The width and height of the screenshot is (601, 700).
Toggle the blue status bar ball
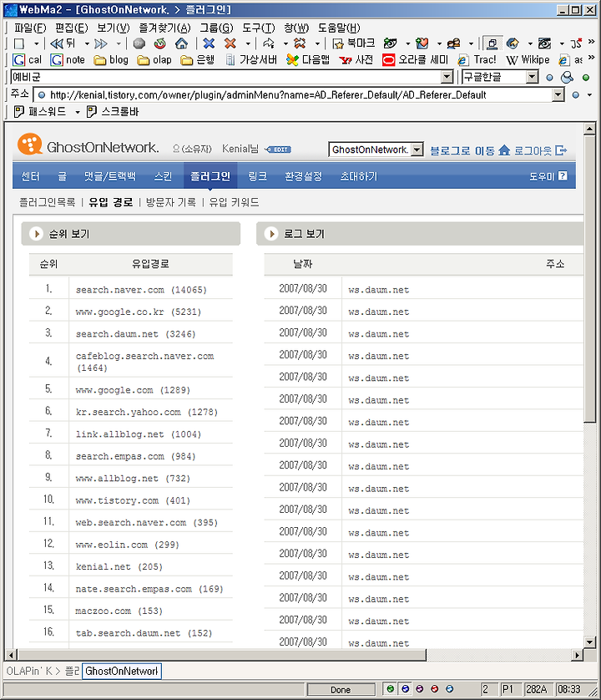click(405, 689)
